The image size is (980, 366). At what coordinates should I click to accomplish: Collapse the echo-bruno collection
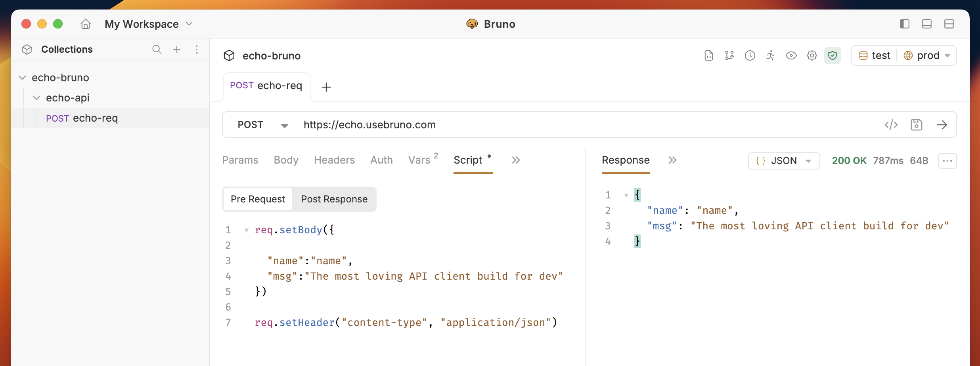pyautogui.click(x=22, y=78)
